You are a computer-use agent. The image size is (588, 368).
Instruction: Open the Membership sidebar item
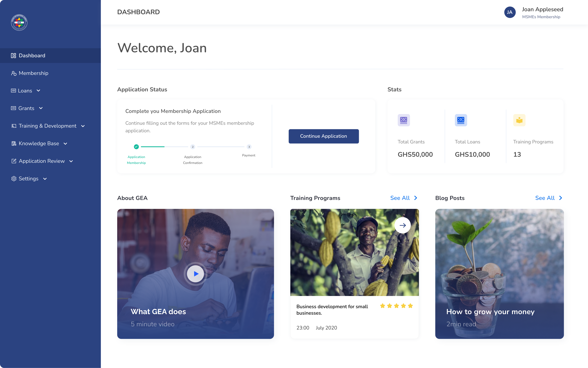(x=33, y=73)
